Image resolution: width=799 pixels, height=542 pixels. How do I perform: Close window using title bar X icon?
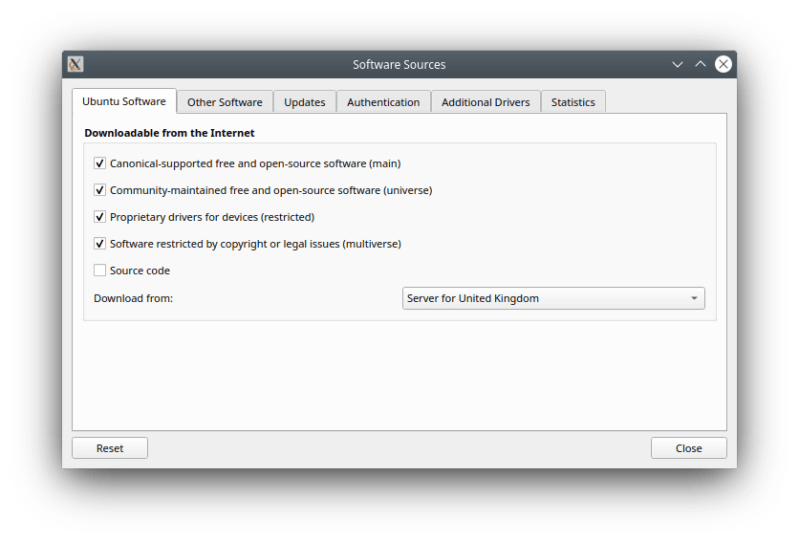[x=723, y=64]
